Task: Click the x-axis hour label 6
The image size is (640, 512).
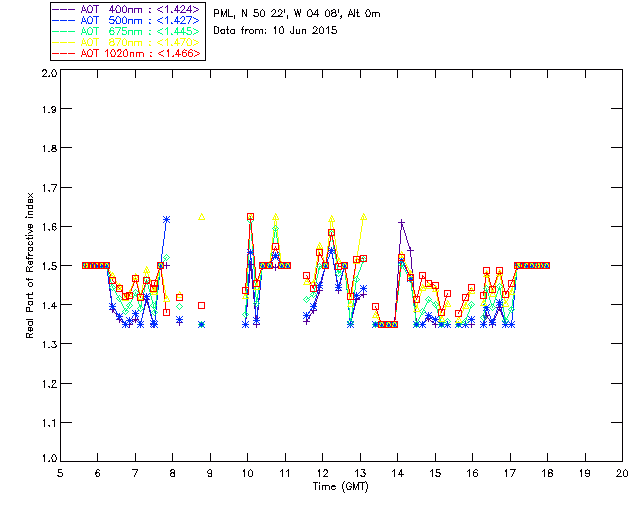Action: 98,473
